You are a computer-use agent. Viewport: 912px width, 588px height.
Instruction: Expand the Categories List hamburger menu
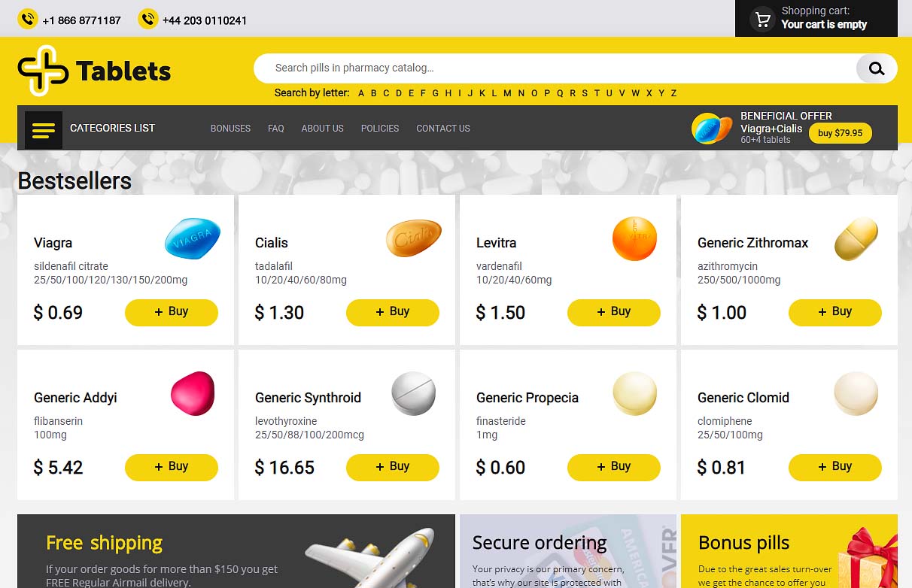(44, 130)
